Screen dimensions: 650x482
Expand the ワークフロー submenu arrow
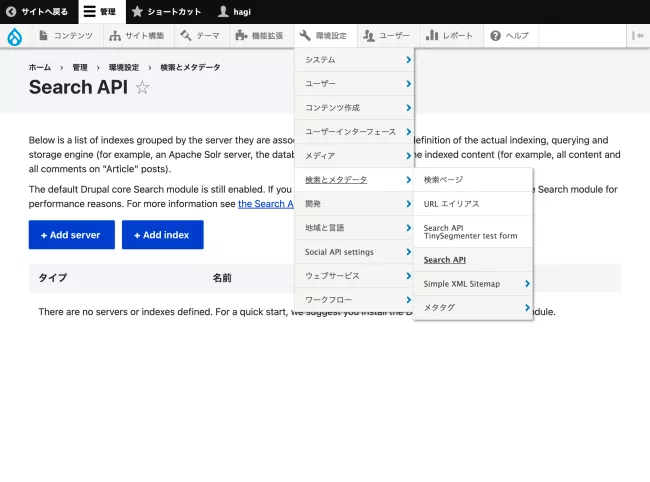(408, 300)
